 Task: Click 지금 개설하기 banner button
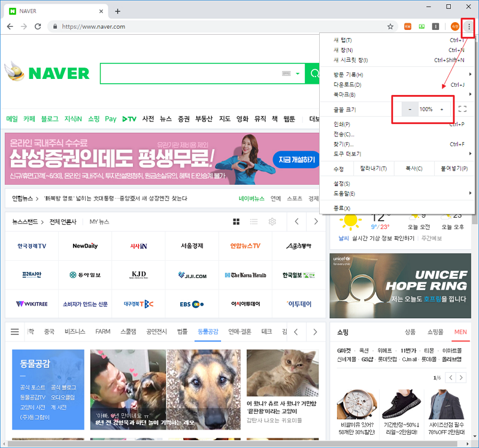[296, 160]
